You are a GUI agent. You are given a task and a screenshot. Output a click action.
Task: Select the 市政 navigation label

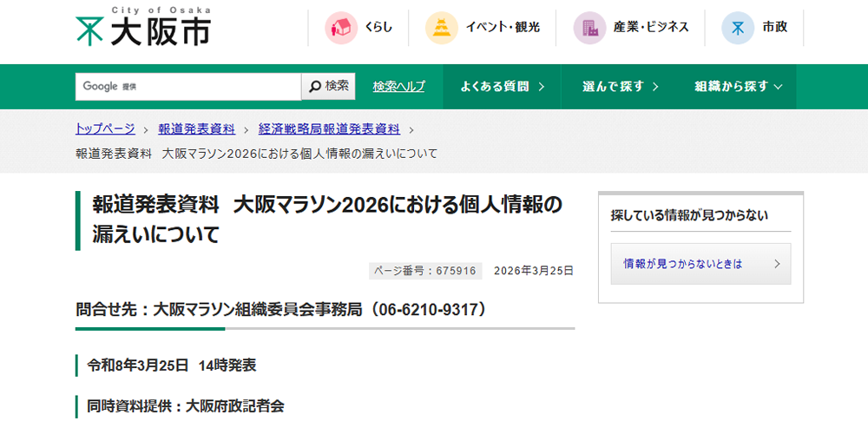[x=774, y=28]
